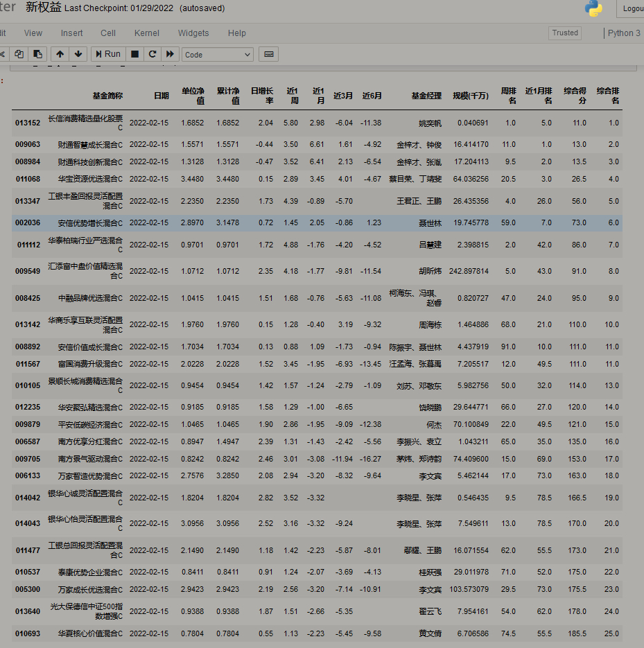The height and width of the screenshot is (648, 644).
Task: Click the paste cells icon
Action: (x=37, y=54)
